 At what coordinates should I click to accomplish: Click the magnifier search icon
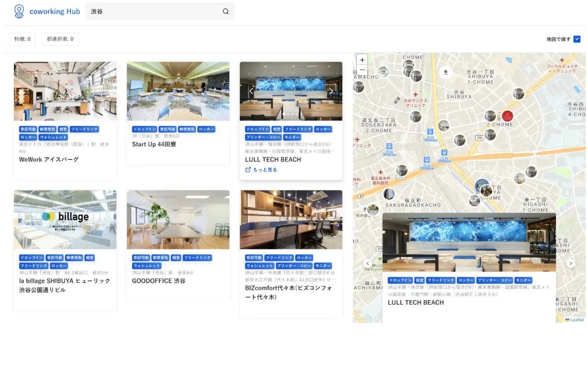[226, 11]
